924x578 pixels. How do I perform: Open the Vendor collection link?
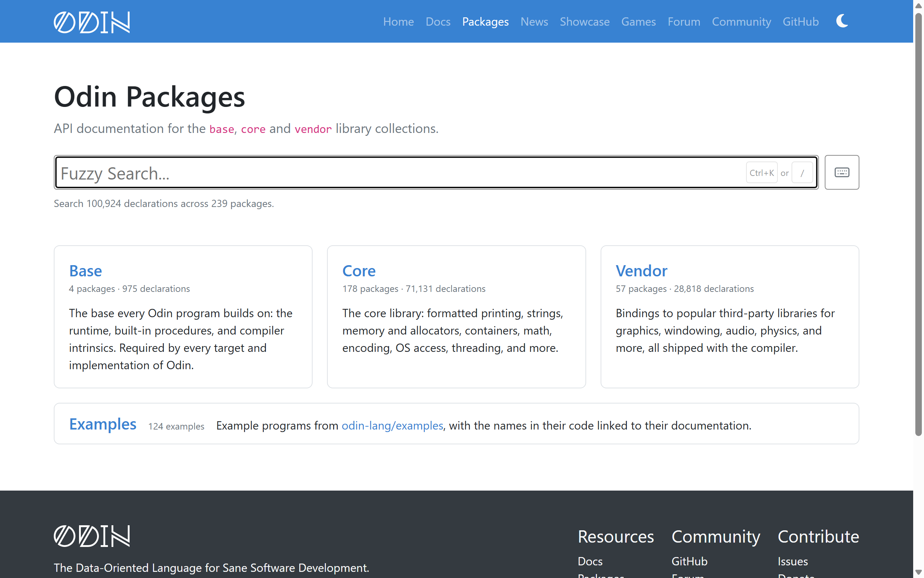click(641, 271)
